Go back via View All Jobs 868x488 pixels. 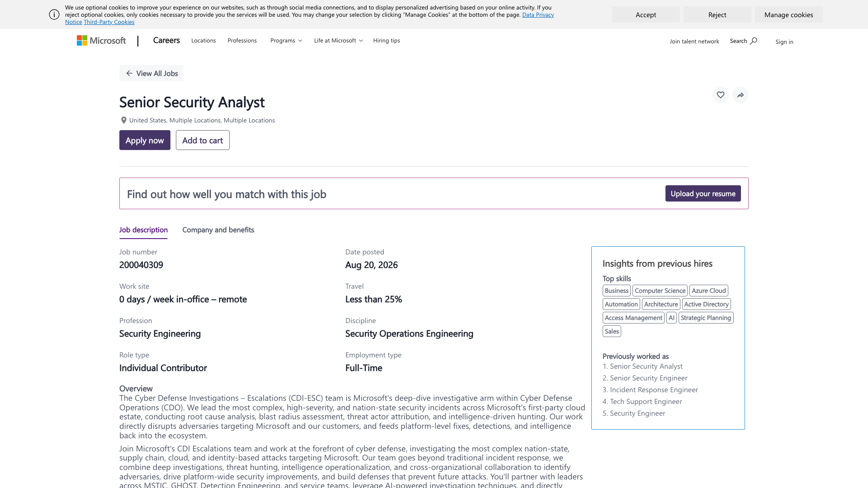(x=151, y=73)
